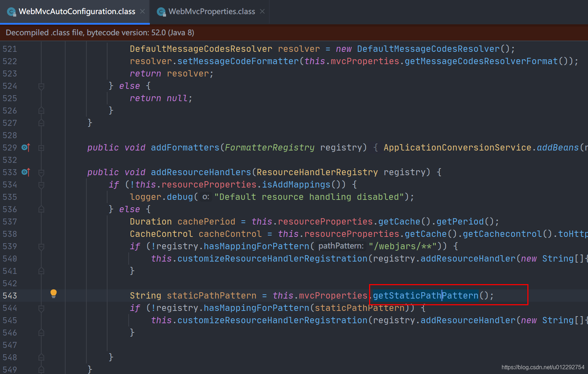Switch to the WebMvcAutoConfiguration.class tab
The height and width of the screenshot is (374, 588).
pyautogui.click(x=75, y=12)
